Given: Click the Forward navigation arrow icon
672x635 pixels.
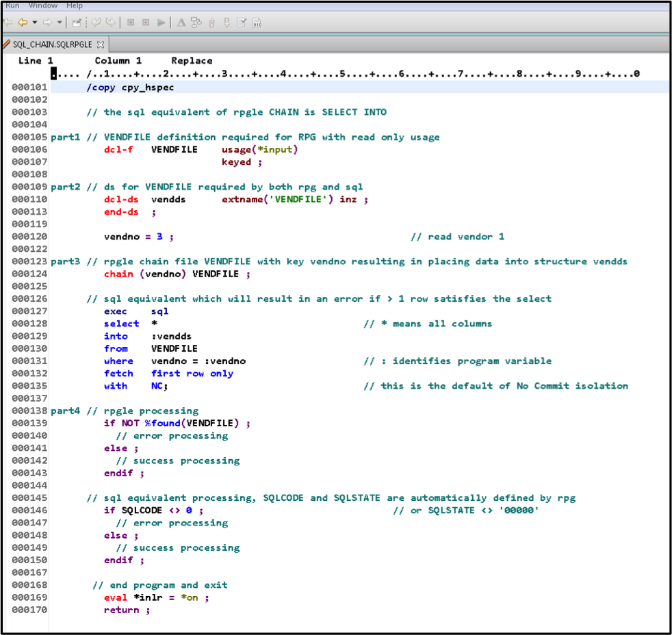Looking at the screenshot, I should pos(47,22).
